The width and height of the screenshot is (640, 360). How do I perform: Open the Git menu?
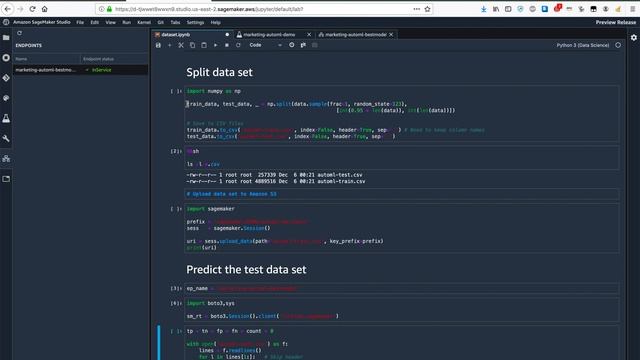tap(160, 22)
